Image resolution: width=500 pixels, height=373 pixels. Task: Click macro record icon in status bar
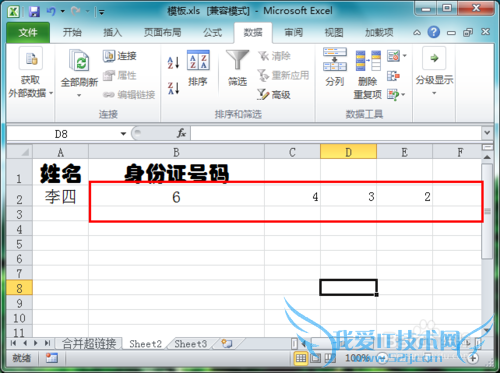pyautogui.click(x=52, y=358)
